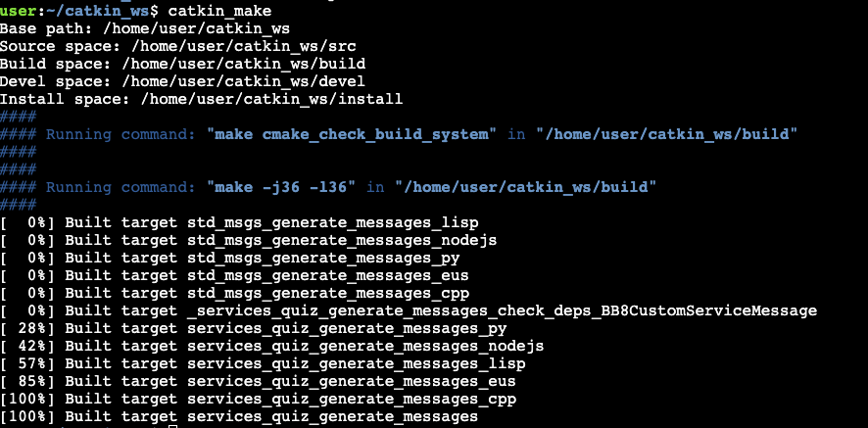Click the check_deps_BB8CustomServiceMessage target line
Image resolution: width=868 pixels, height=428 pixels.
coord(409,310)
